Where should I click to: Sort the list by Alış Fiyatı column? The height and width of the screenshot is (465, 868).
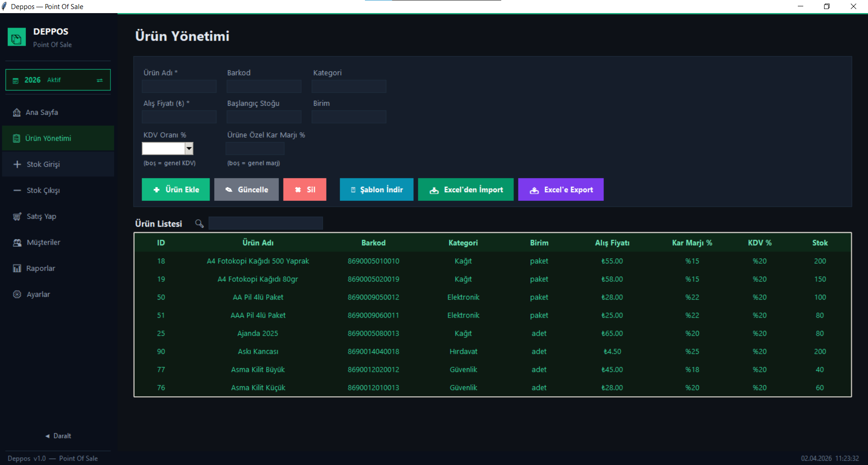click(x=612, y=243)
